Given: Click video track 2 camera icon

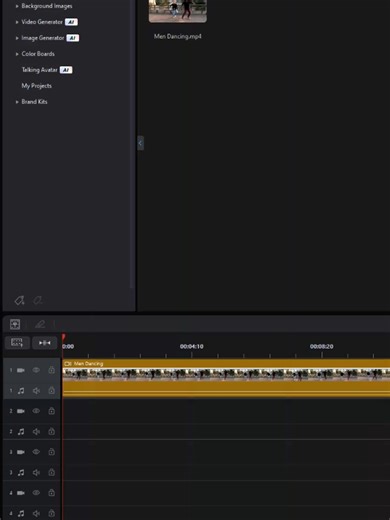Looking at the screenshot, I should pyautogui.click(x=21, y=411).
